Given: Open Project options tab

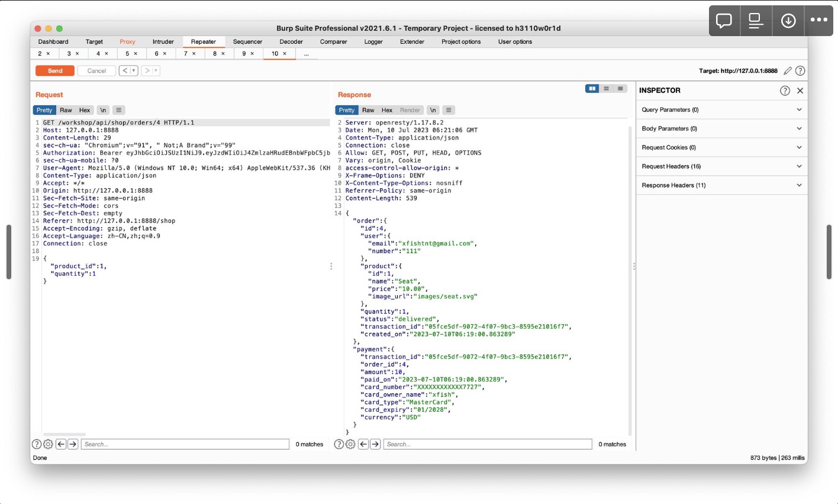Looking at the screenshot, I should click(461, 42).
